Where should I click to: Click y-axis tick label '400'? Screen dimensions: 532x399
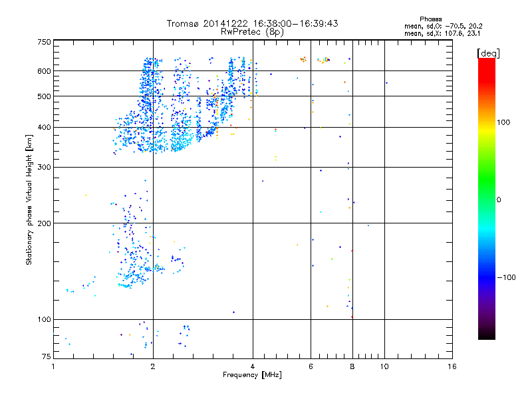(44, 127)
